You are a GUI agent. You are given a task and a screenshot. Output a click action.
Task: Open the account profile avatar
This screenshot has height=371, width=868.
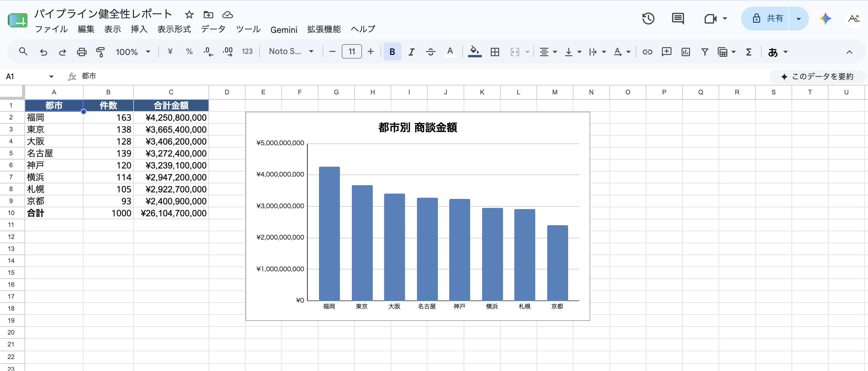click(854, 19)
